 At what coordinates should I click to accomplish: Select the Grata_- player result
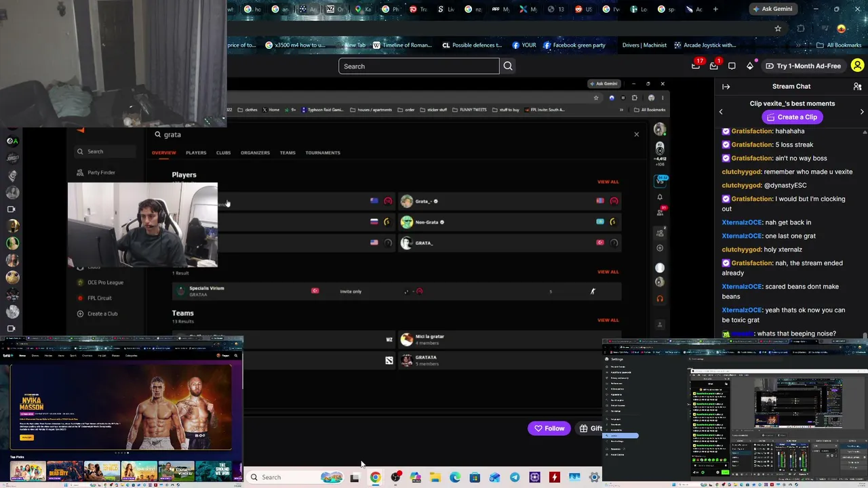point(510,201)
